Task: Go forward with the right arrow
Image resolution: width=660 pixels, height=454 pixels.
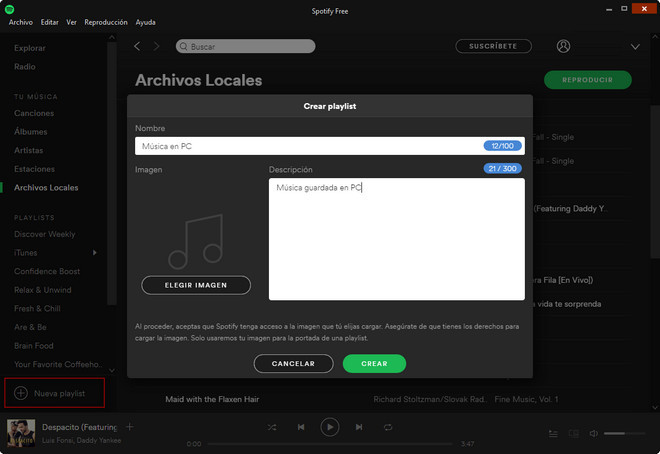Action: [156, 46]
